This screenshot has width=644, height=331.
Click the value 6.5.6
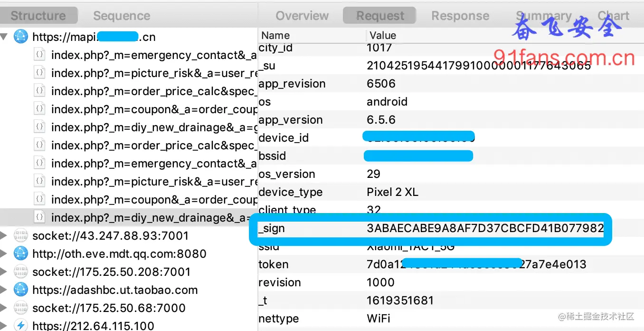(x=381, y=120)
